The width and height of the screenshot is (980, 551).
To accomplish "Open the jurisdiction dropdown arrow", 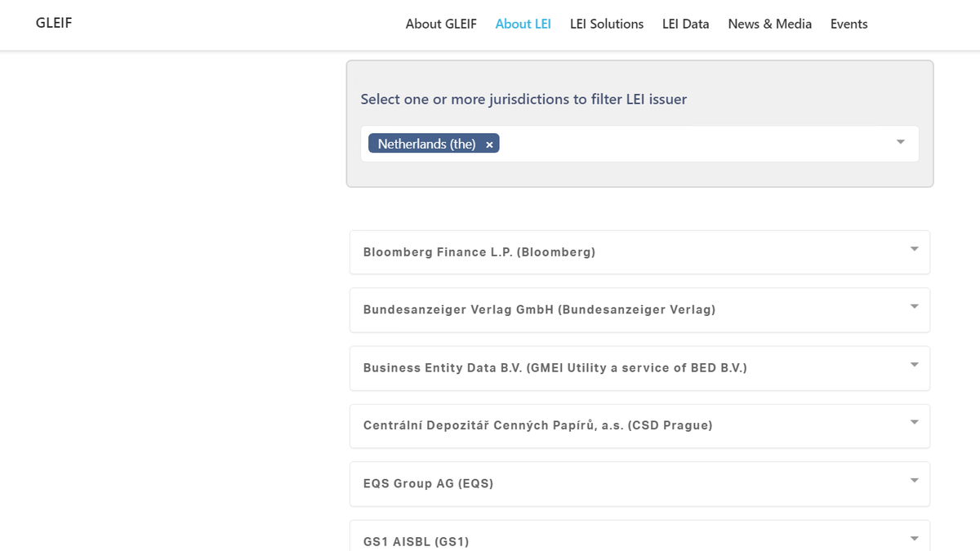I will pyautogui.click(x=901, y=142).
